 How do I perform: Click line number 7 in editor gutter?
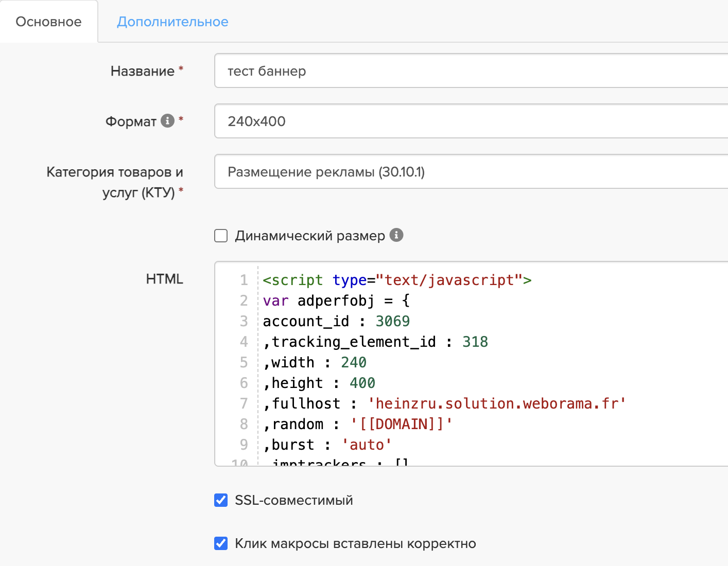(x=244, y=403)
